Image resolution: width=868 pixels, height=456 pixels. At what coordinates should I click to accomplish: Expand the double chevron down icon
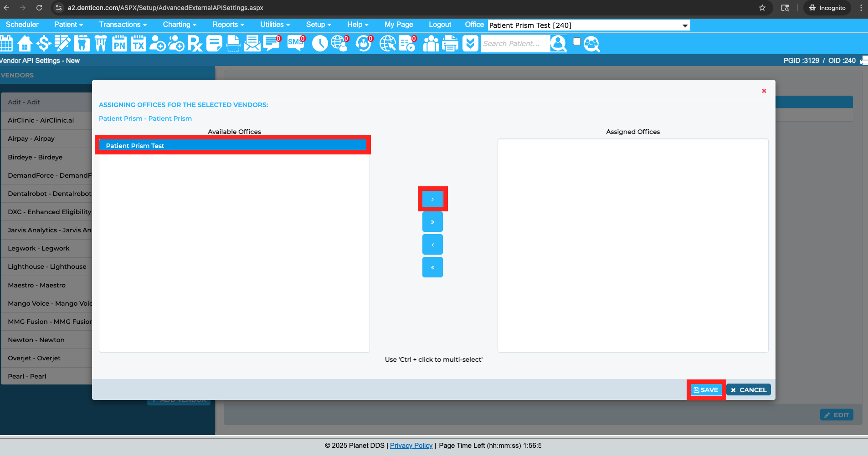[x=470, y=44]
